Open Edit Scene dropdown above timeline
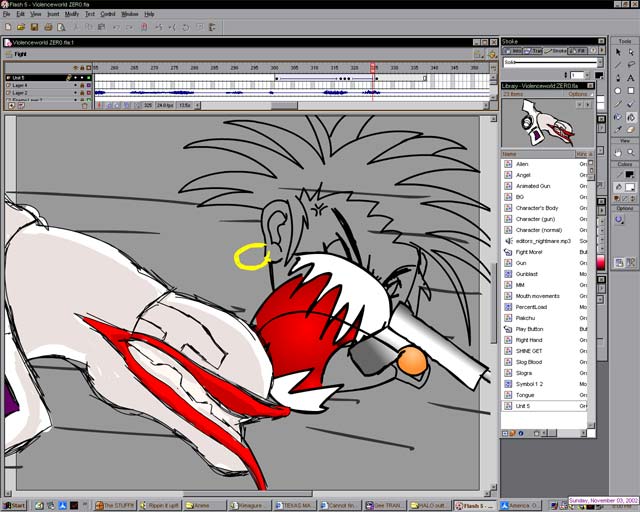Image resolution: width=640 pixels, height=512 pixels. tap(478, 54)
